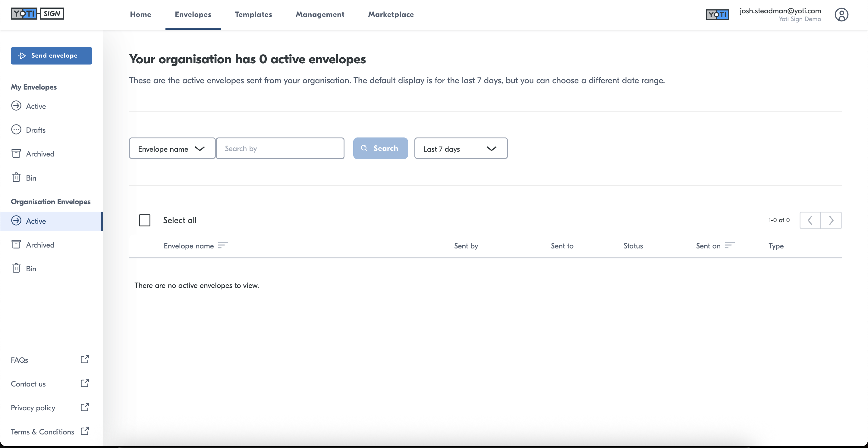Open the Envelopes tab
This screenshot has height=448, width=868.
click(x=193, y=14)
